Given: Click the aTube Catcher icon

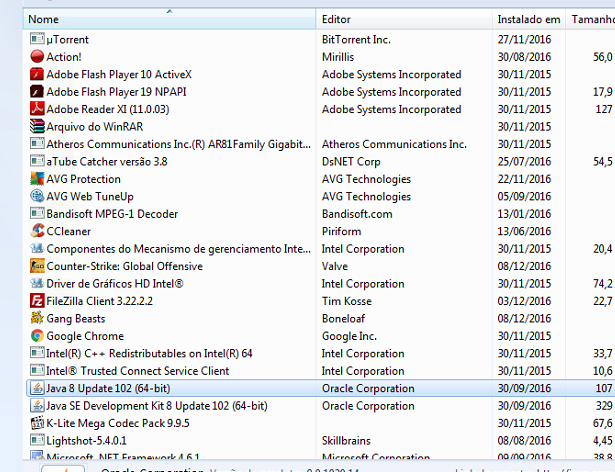Looking at the screenshot, I should pos(37,161).
